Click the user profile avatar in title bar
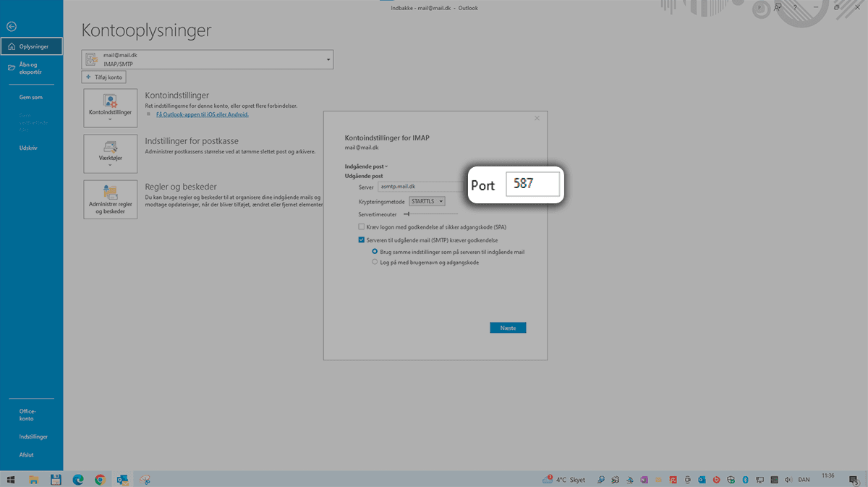 click(x=760, y=8)
